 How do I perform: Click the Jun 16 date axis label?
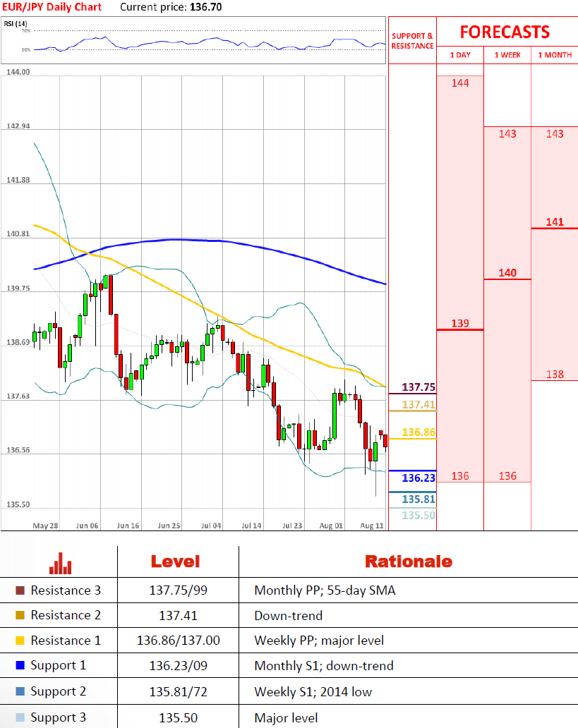(x=128, y=526)
